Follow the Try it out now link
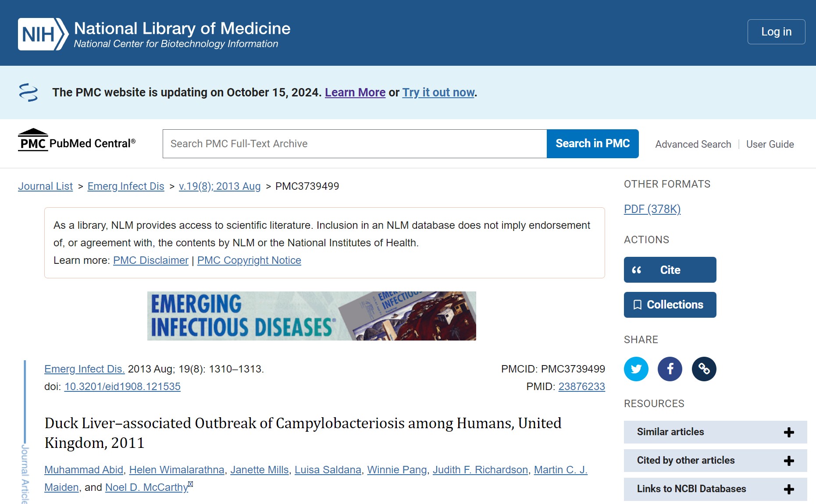816x504 pixels. tap(438, 92)
